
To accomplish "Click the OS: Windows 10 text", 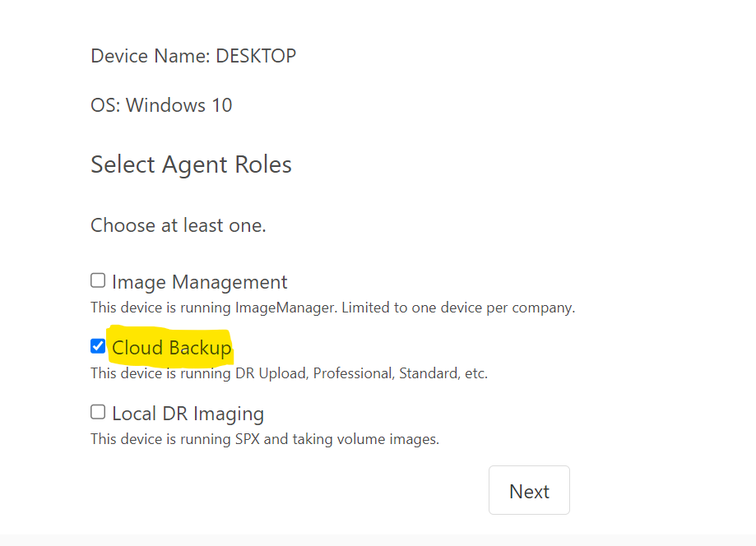I will pos(161,104).
